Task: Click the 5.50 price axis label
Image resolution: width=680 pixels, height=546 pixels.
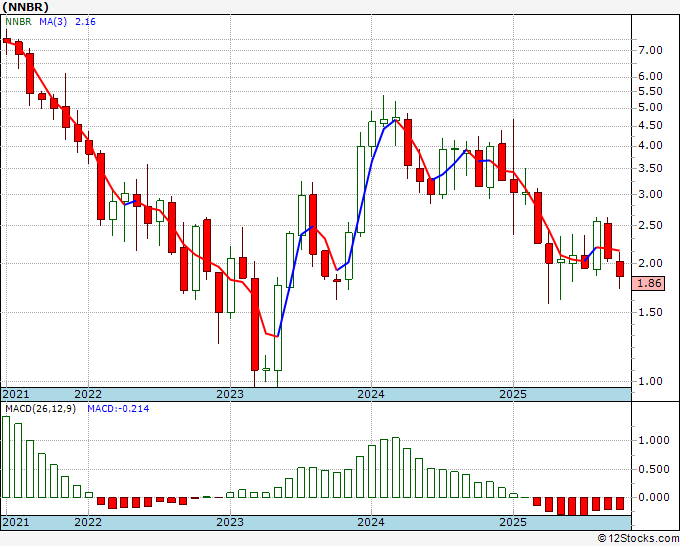Action: 650,92
